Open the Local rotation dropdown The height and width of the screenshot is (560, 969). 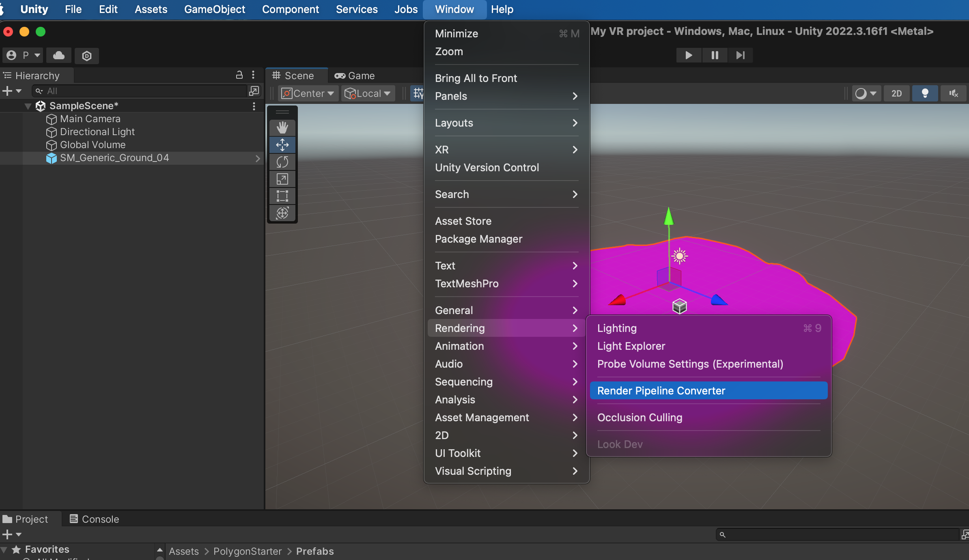[x=368, y=93]
